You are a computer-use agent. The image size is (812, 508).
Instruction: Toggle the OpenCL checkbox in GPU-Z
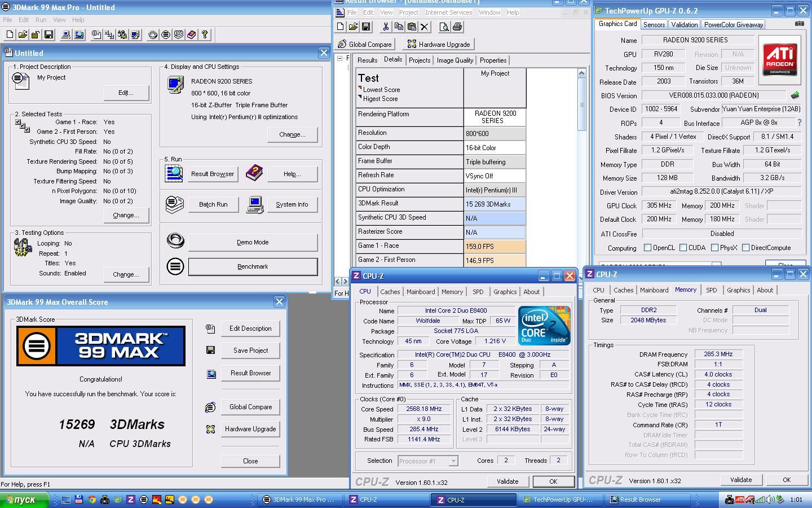click(648, 248)
